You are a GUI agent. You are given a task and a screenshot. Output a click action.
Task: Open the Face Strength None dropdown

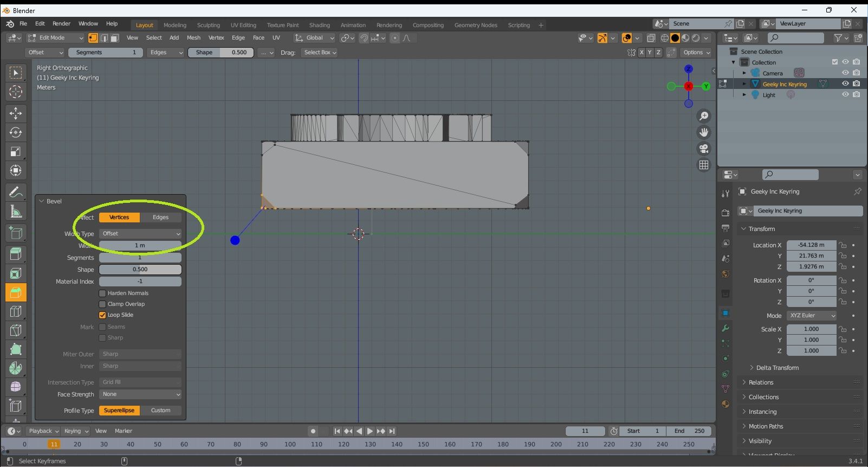tap(140, 394)
